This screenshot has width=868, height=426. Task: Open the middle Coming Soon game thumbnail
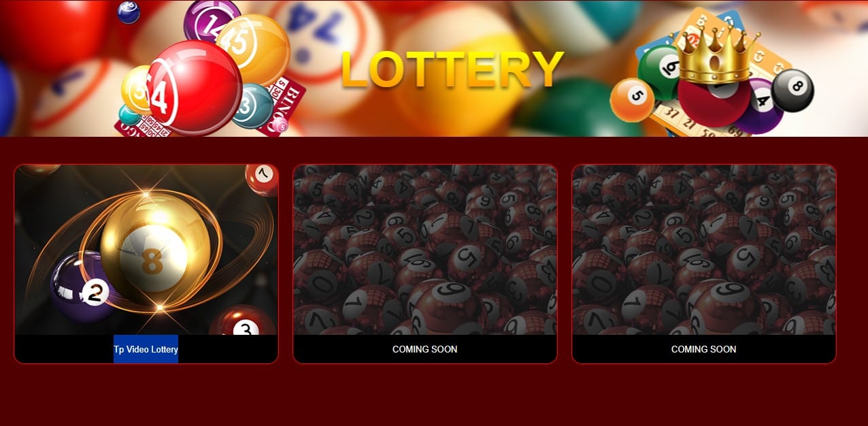[x=425, y=250]
